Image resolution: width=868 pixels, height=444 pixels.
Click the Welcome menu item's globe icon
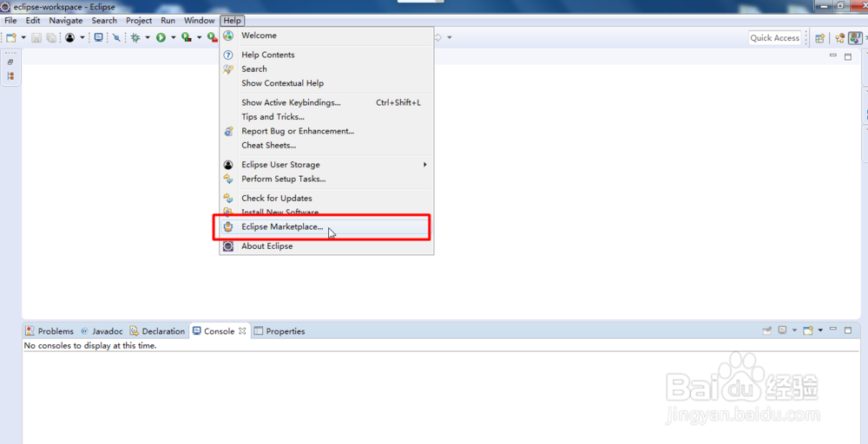click(x=228, y=36)
